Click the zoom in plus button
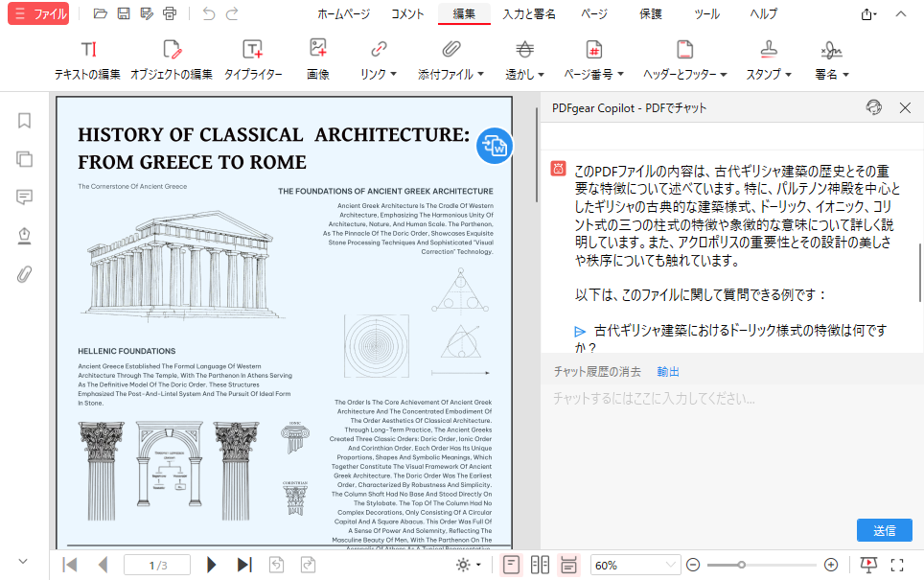Screen dimensions: 924x580 pyautogui.click(x=831, y=565)
